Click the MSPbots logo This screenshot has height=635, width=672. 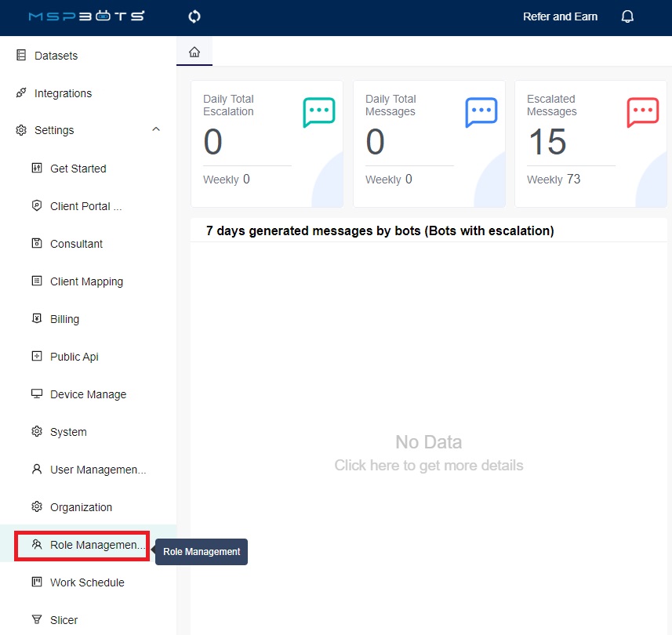point(86,16)
